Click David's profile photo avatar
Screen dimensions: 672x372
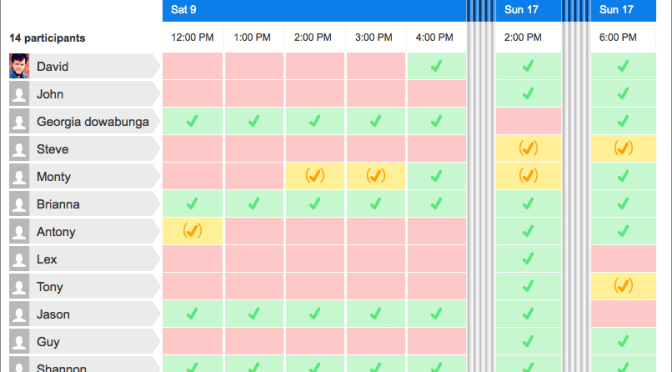[x=19, y=66]
